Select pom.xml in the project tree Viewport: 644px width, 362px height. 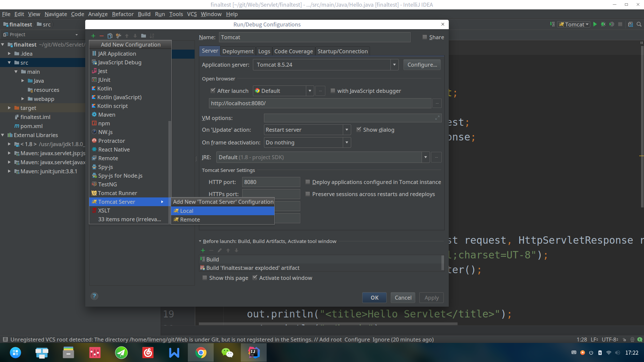point(31,126)
